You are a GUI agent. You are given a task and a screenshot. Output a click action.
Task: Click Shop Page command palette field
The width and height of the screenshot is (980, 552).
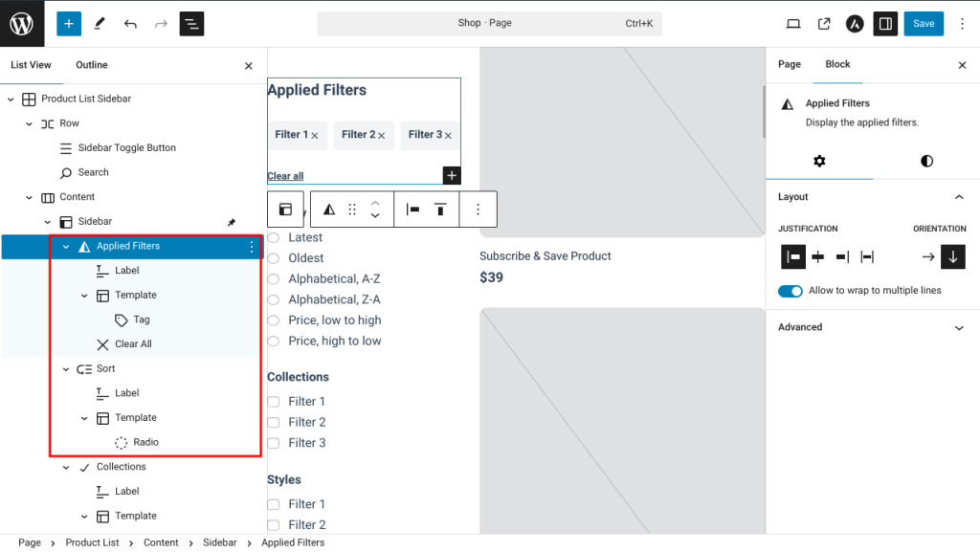tap(489, 23)
